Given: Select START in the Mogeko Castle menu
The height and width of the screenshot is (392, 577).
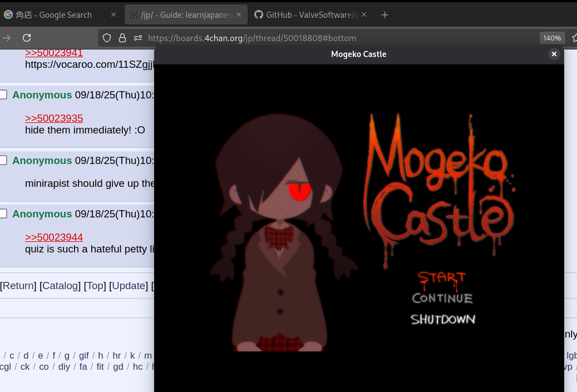Looking at the screenshot, I should pyautogui.click(x=442, y=280).
